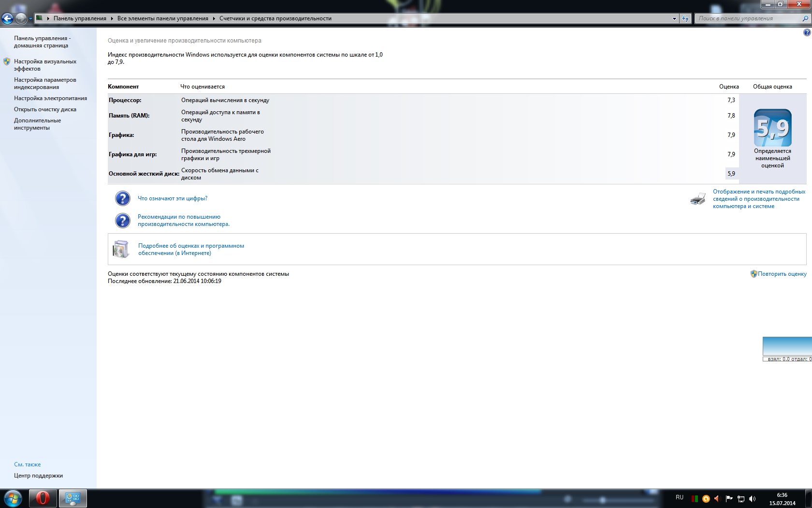Click the shield icon beside 'Повторить оценку'
The image size is (812, 508).
coord(754,274)
